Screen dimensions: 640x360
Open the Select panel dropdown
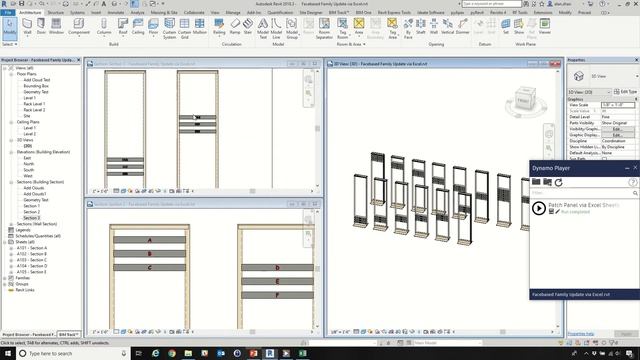(10, 44)
